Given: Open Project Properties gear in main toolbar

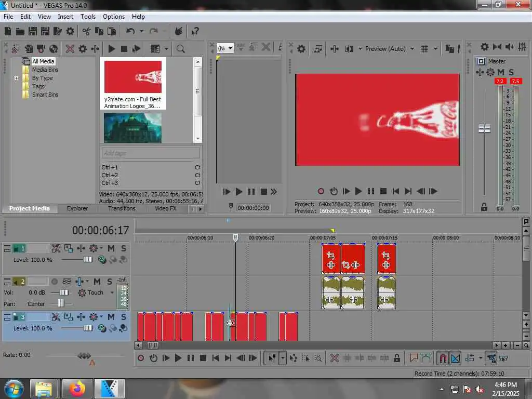Looking at the screenshot, I should pos(70,32).
